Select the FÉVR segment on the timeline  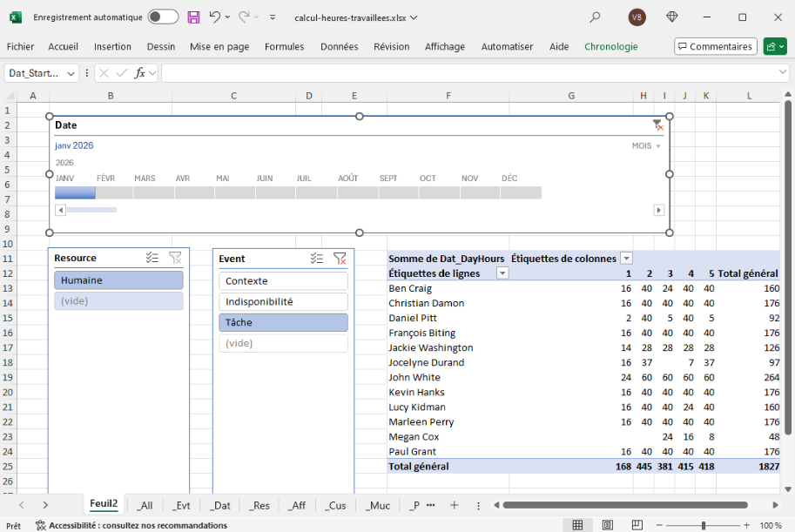point(113,192)
